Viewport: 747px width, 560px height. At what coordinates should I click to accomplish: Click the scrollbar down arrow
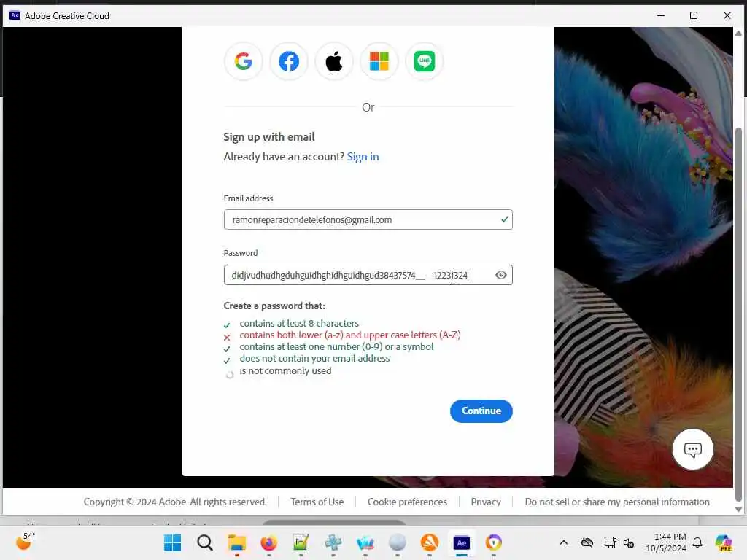[x=738, y=509]
